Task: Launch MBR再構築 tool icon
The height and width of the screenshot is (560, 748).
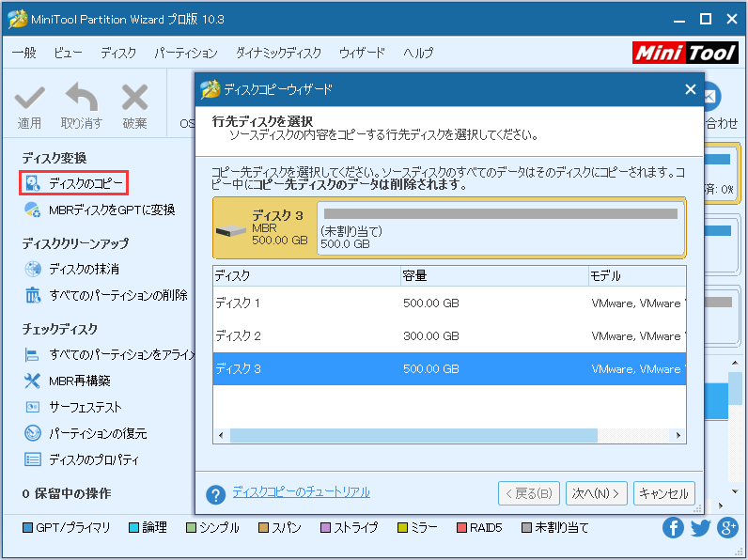Action: tap(32, 381)
